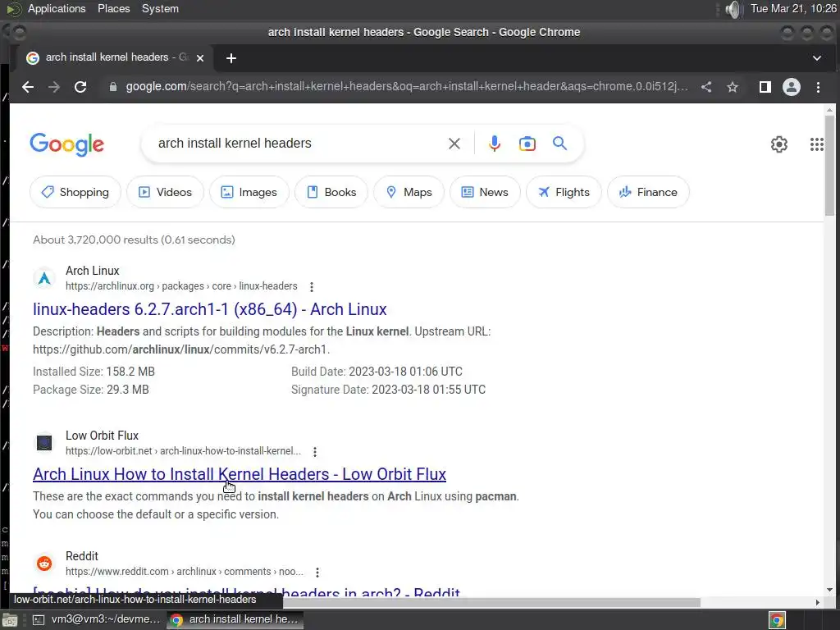
Task: Open the Flights filter
Action: pyautogui.click(x=564, y=192)
